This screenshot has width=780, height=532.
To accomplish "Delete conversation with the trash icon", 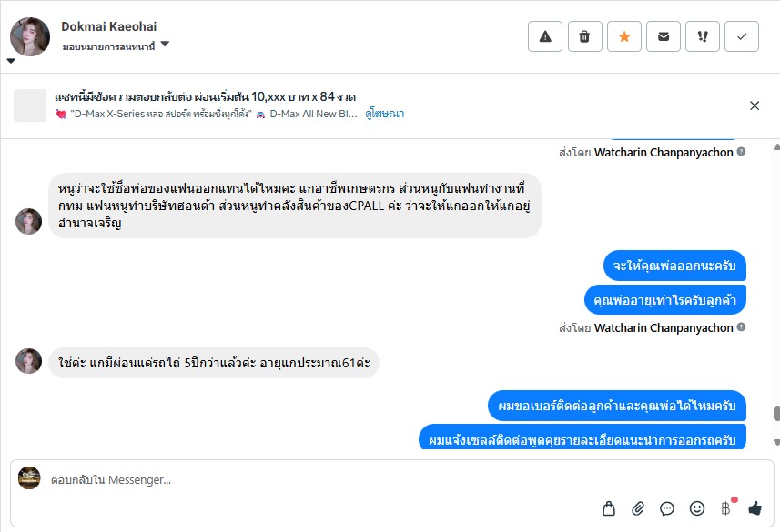I will click(x=584, y=36).
